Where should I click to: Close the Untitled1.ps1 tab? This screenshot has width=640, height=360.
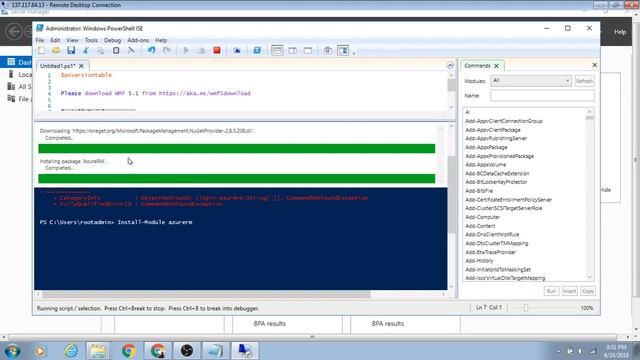coord(81,66)
